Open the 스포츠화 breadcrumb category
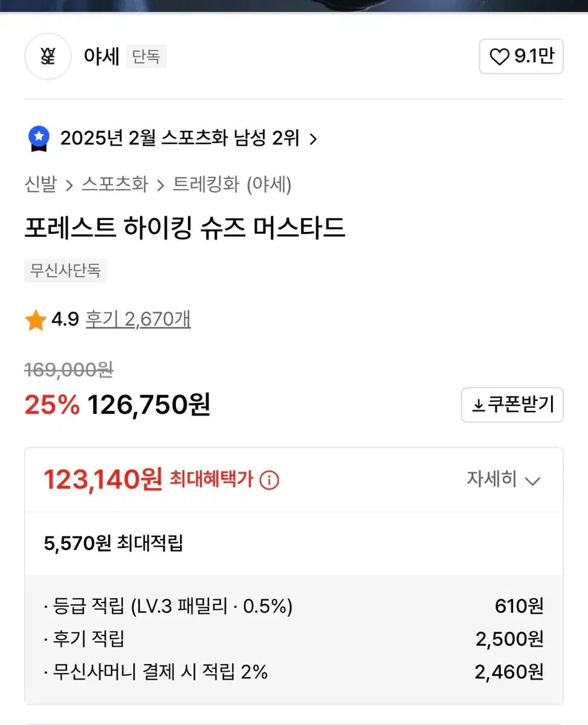Viewport: 588px width, 725px height. coord(115,184)
